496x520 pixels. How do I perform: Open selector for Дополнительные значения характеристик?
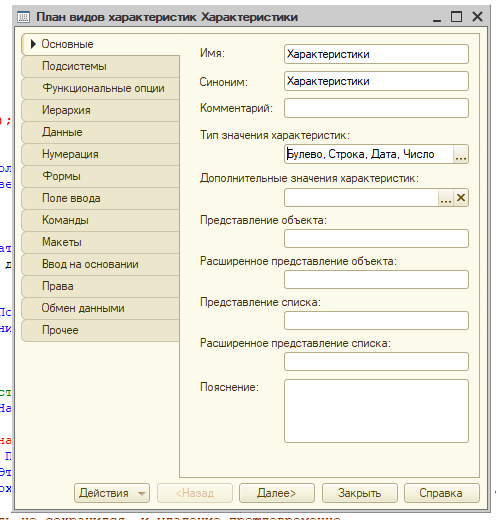[x=446, y=198]
